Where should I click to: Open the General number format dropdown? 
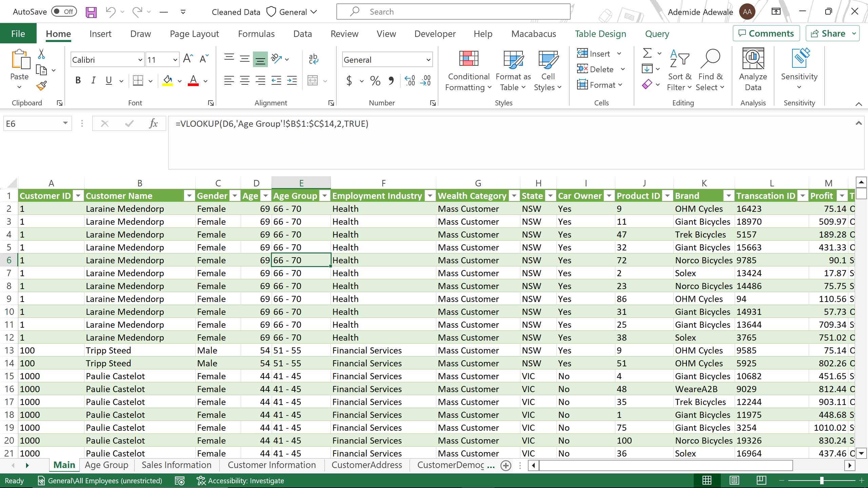pyautogui.click(x=428, y=60)
